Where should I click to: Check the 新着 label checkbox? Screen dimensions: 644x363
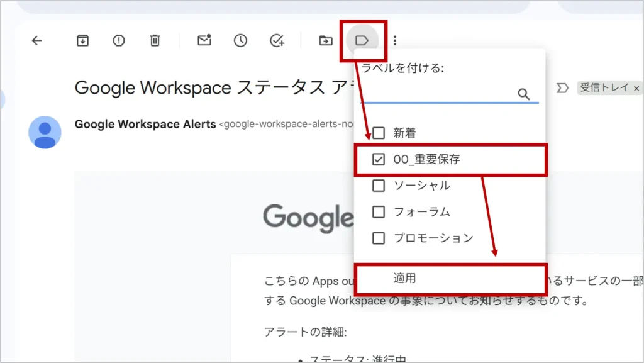point(379,133)
